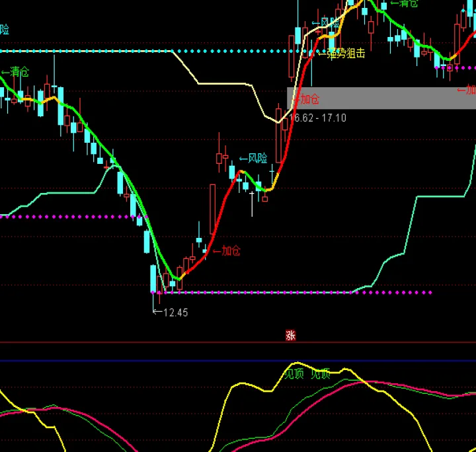The width and height of the screenshot is (476, 452).
Task: Click the dark red line below 涨 marker
Action: pos(132,342)
